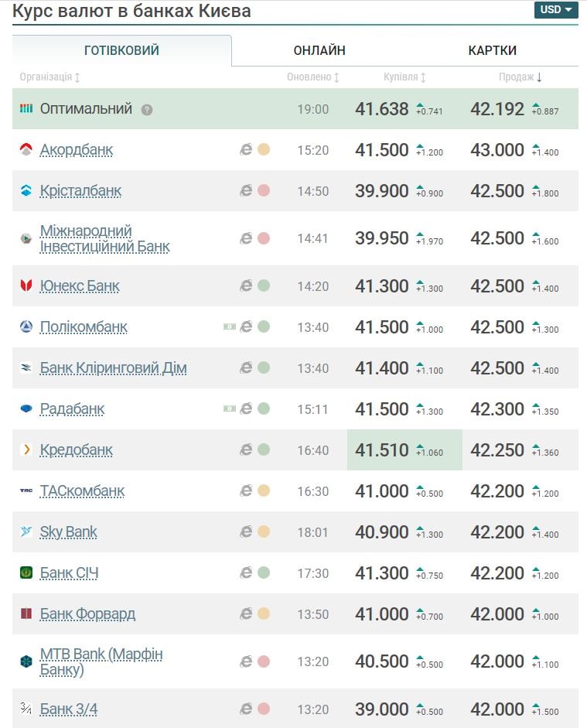The image size is (587, 728).
Task: Click the Кредобанк buy rate 41.510
Action: (381, 450)
